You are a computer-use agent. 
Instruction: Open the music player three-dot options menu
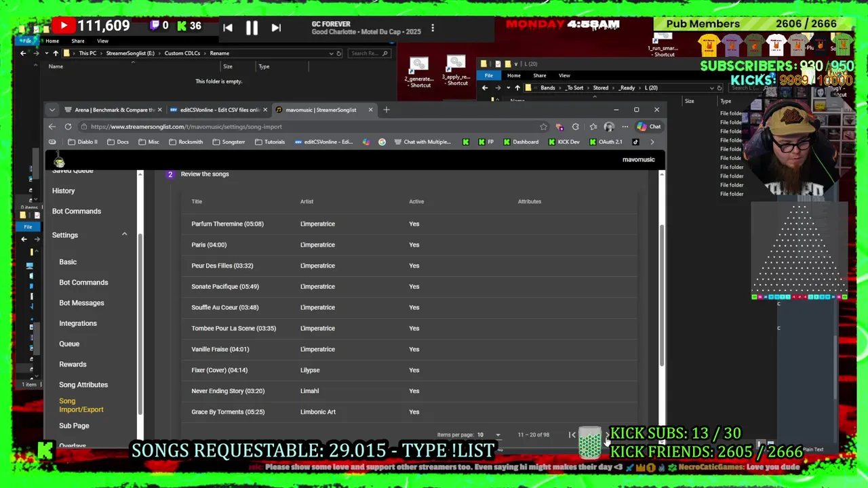(433, 28)
